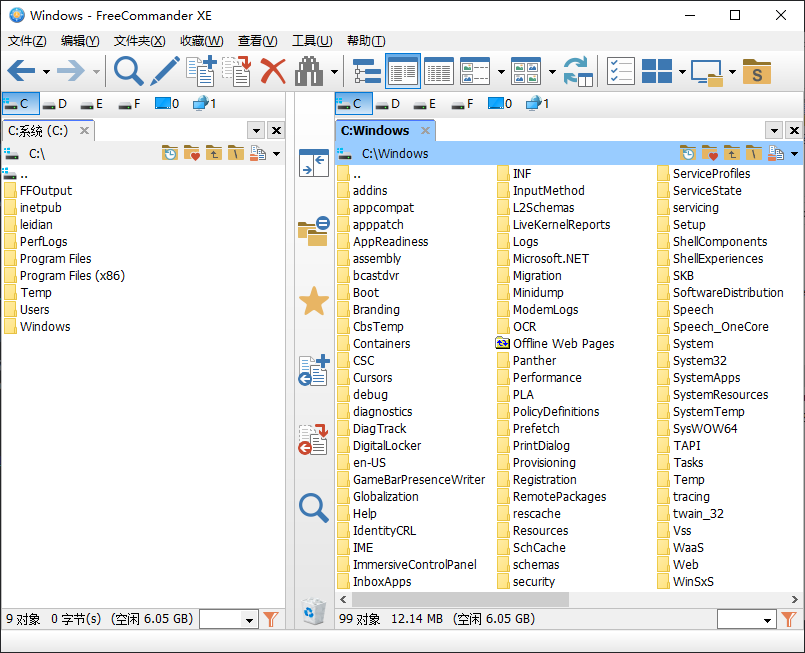The height and width of the screenshot is (653, 805).
Task: Expand left panel status bar filter combo box
Action: [x=249, y=620]
